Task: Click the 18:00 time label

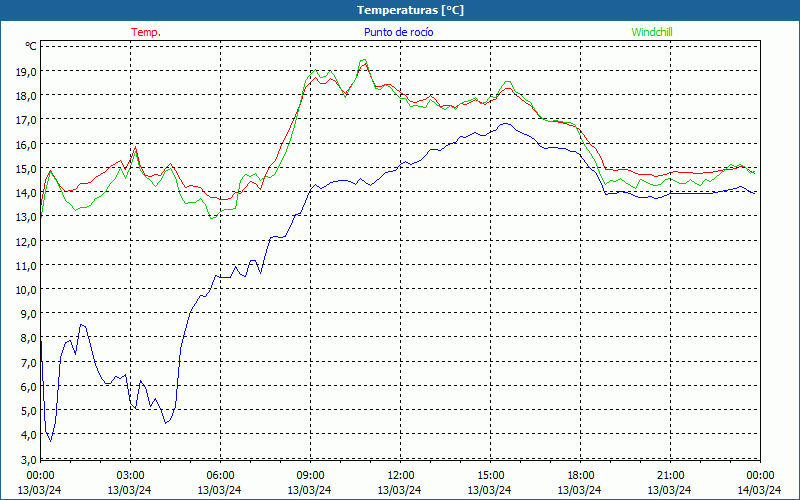Action: [x=580, y=475]
